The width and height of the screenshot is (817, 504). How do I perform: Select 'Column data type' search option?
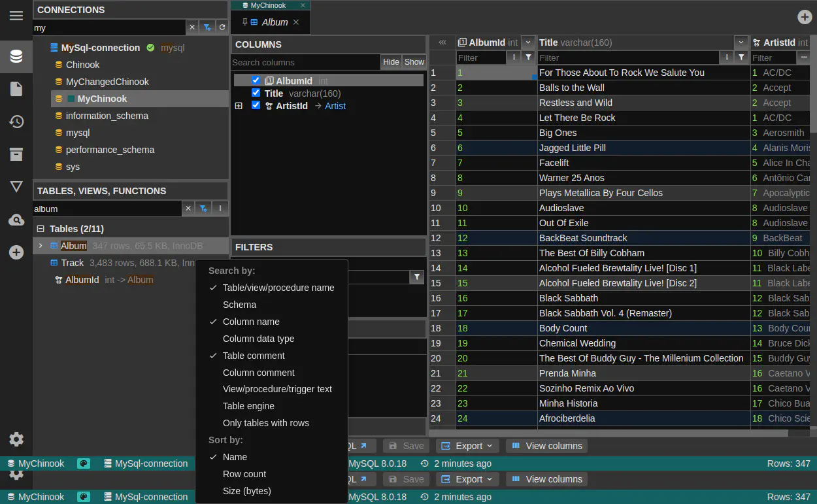click(258, 339)
